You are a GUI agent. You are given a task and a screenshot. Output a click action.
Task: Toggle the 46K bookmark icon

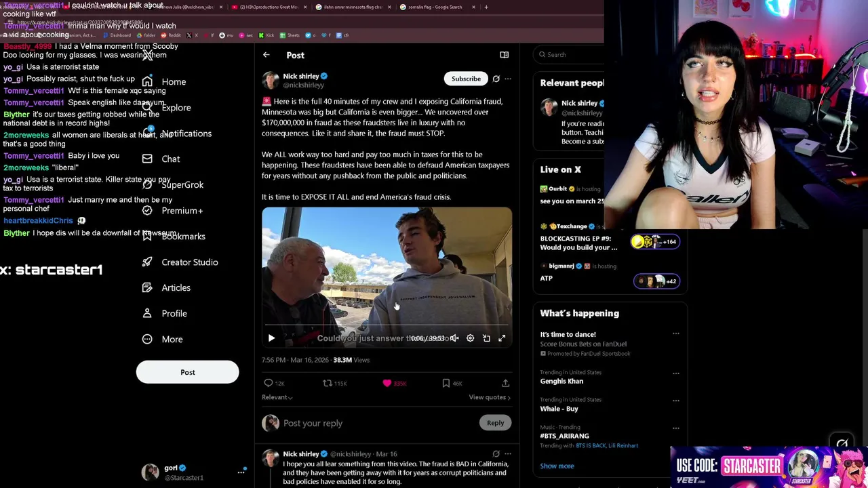(x=446, y=384)
